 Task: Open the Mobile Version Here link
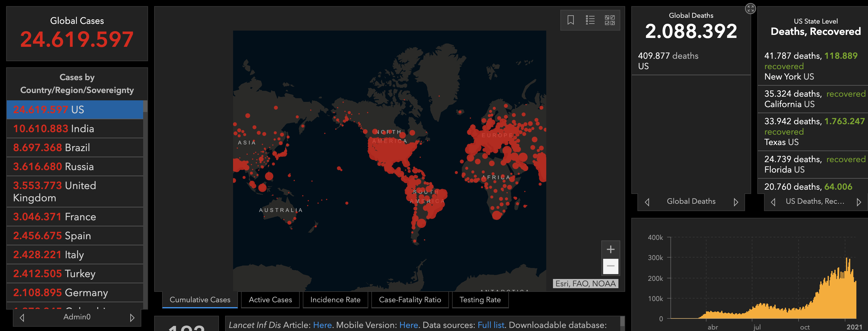click(x=408, y=325)
